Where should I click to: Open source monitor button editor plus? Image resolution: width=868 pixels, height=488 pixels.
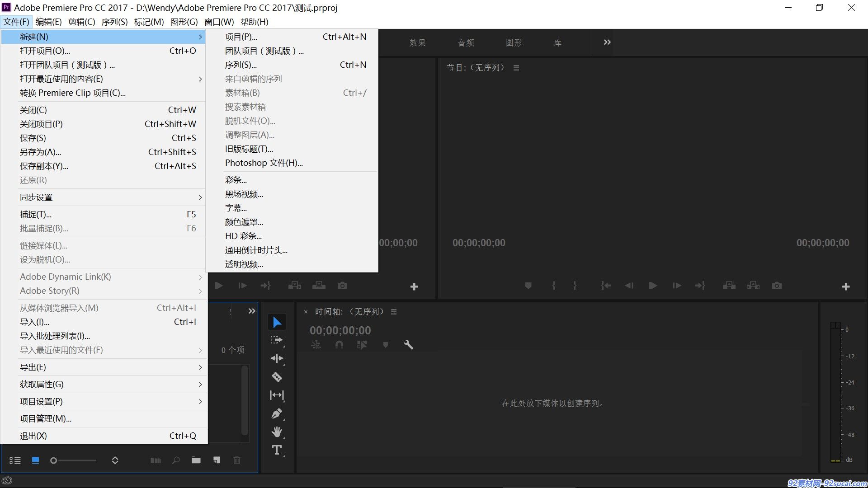tap(414, 286)
